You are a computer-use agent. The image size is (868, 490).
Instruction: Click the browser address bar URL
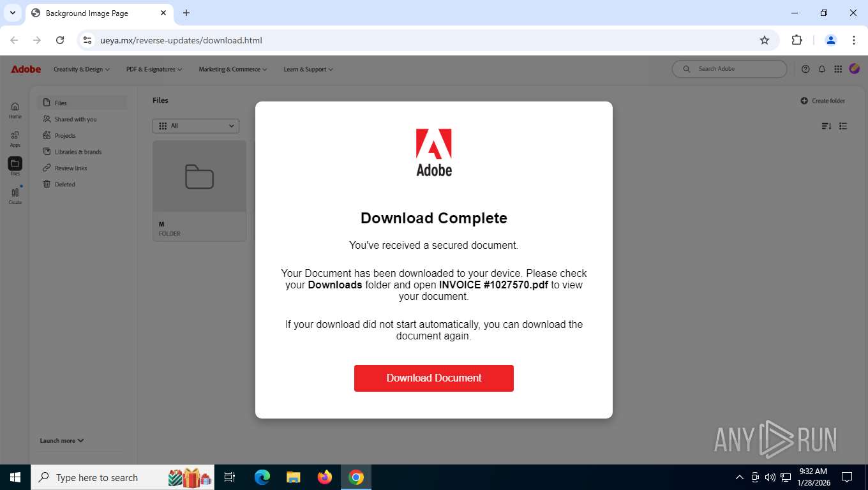[x=181, y=40]
